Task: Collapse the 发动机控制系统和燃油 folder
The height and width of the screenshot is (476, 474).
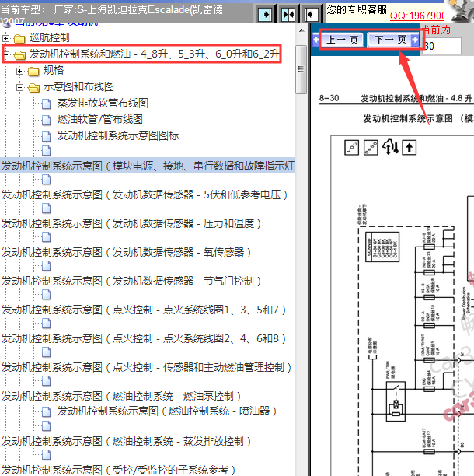Action: (x=5, y=54)
